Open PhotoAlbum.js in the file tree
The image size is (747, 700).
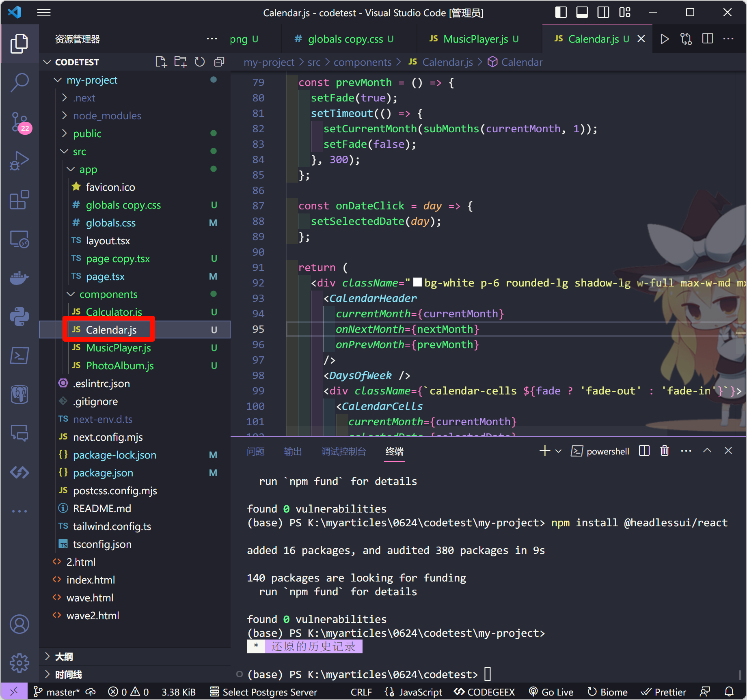click(119, 366)
